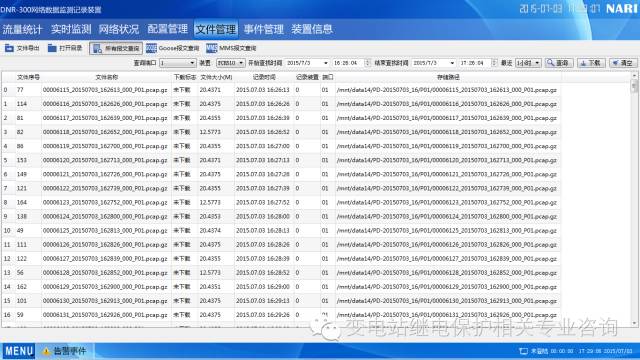This screenshot has width=640, height=360.
Task: Open the 告警事件 alarm events
Action: (64, 351)
